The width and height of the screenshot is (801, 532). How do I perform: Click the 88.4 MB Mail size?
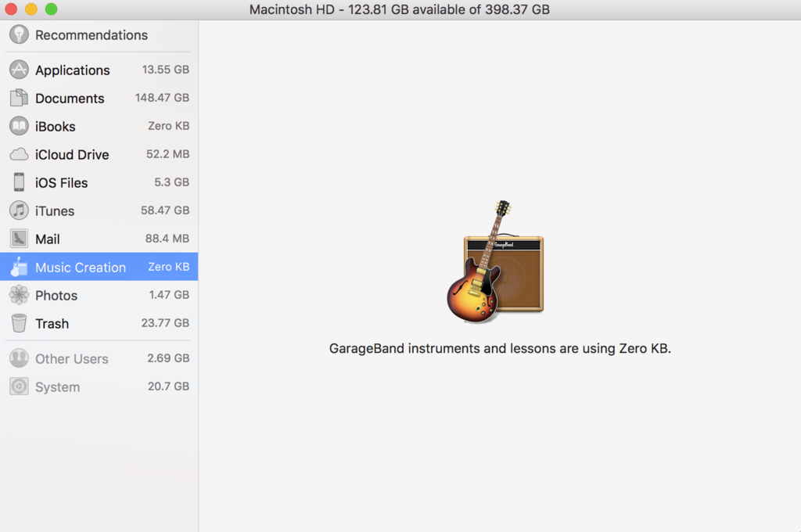(167, 238)
